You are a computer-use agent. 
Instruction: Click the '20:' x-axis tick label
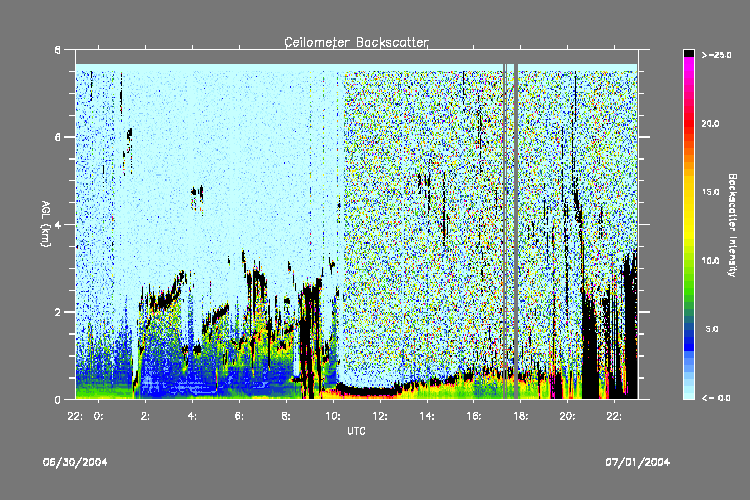click(567, 416)
